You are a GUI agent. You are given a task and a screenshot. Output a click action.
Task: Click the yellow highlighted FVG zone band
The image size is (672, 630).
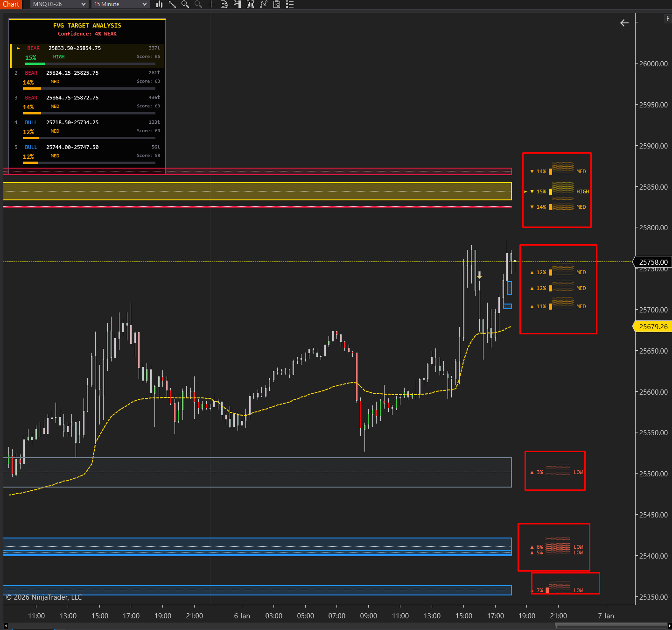257,191
